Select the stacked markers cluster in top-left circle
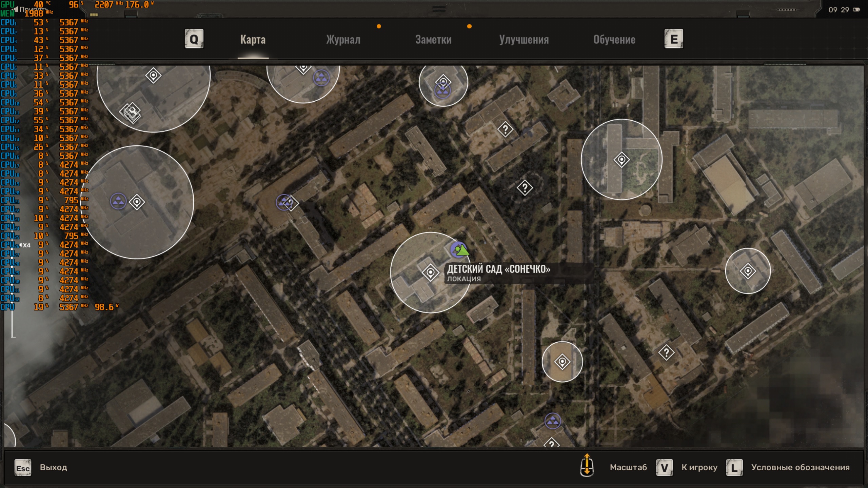 pos(131,112)
